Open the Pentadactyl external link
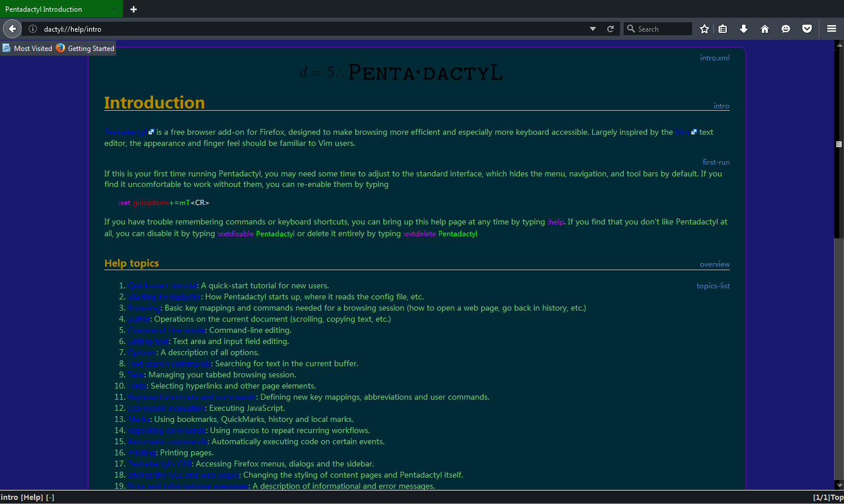Screen dimensions: 844x504 (129, 132)
